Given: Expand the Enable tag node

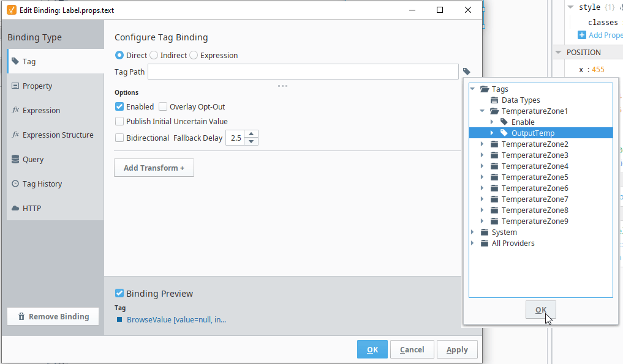Looking at the screenshot, I should 492,122.
